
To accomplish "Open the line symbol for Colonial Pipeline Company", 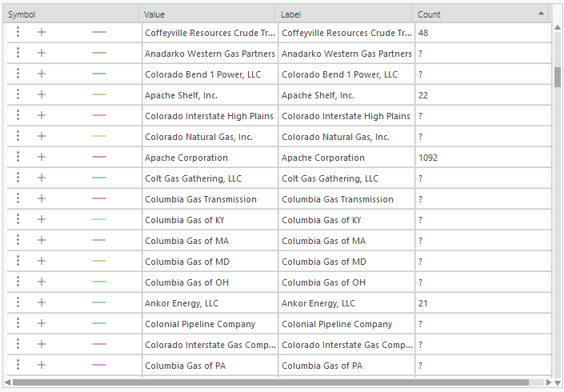I will (99, 323).
